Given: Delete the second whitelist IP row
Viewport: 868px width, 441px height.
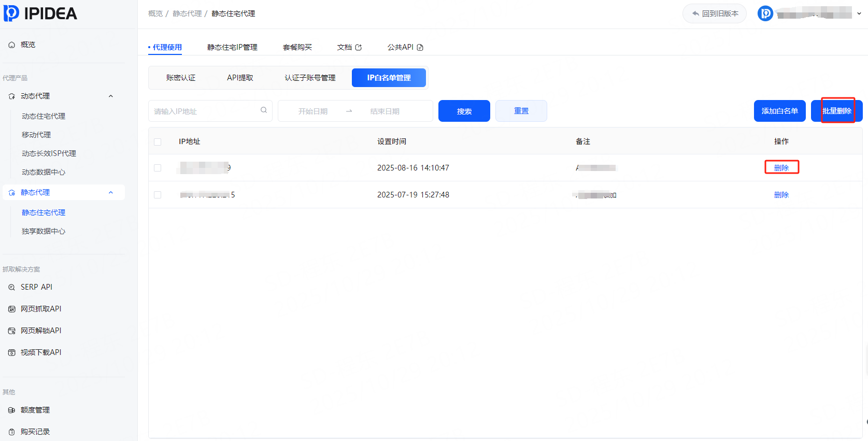Looking at the screenshot, I should 781,195.
